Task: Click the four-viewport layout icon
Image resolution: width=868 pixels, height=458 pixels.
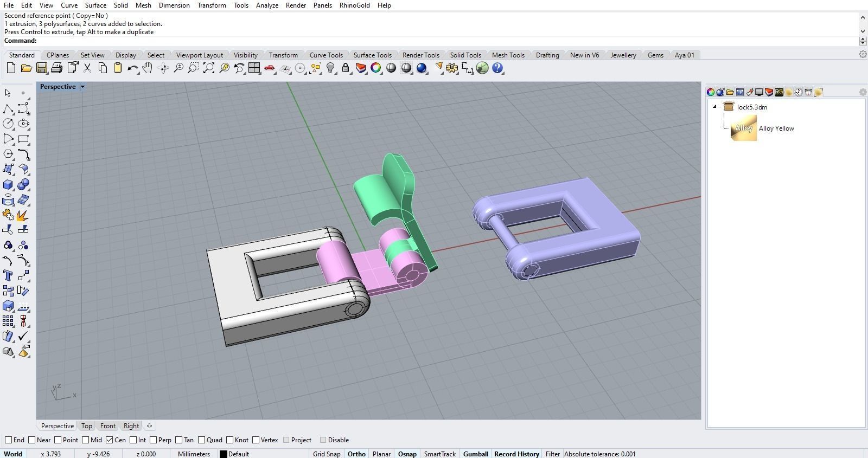Action: pyautogui.click(x=254, y=68)
